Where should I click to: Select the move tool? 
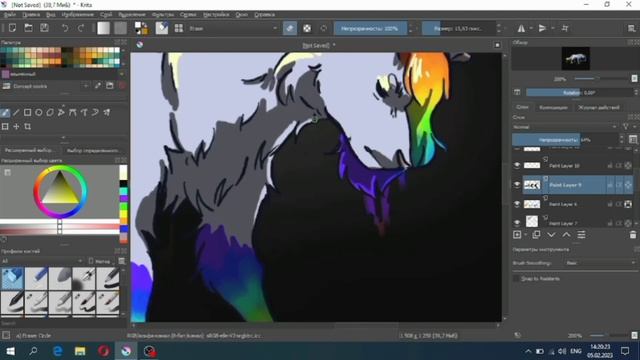pyautogui.click(x=16, y=127)
